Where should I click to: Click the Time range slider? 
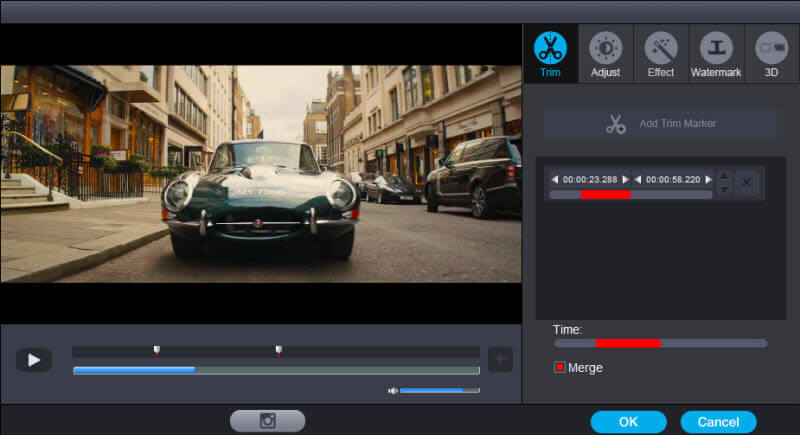tap(661, 343)
